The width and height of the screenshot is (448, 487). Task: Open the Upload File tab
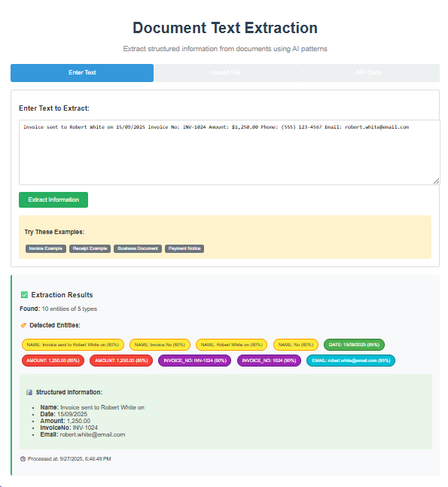click(225, 73)
